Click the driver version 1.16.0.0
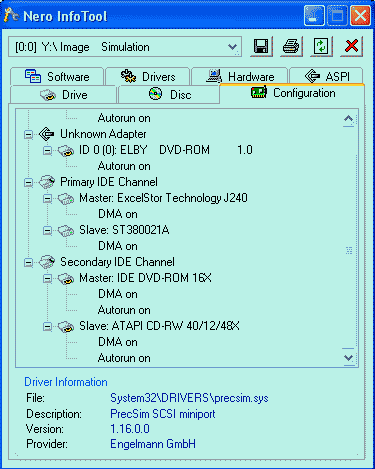The width and height of the screenshot is (375, 469). click(x=130, y=429)
